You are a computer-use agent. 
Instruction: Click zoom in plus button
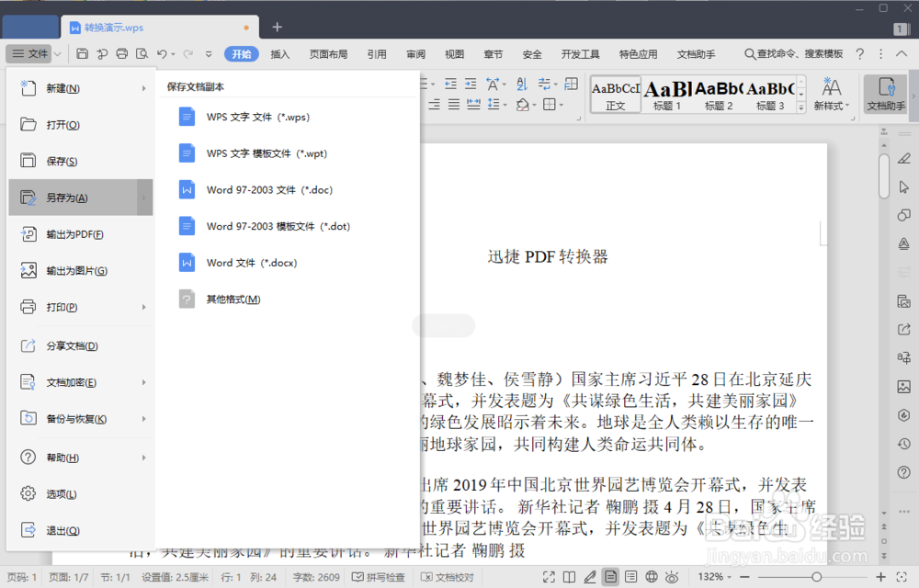[880, 577]
